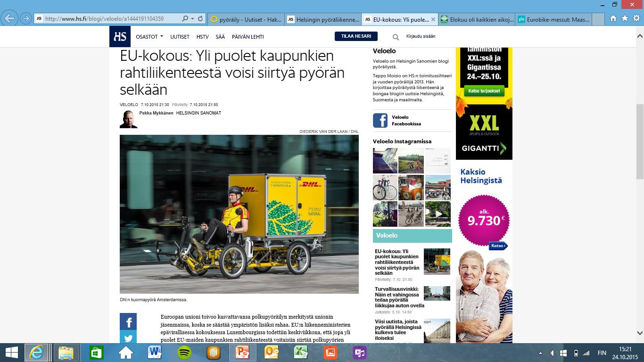The height and width of the screenshot is (362, 644).
Task: Switch to Helsingin pyöräliikenne tab
Action: [x=323, y=19]
